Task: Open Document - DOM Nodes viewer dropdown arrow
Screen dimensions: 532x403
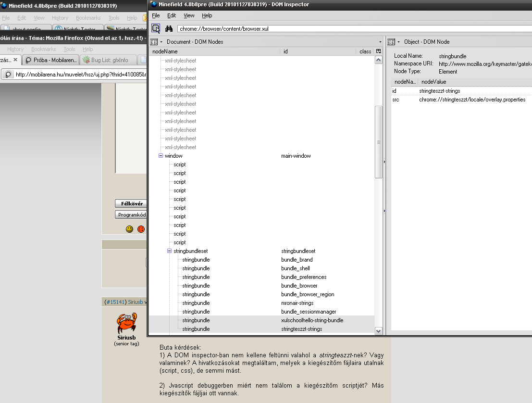Action: 161,42
